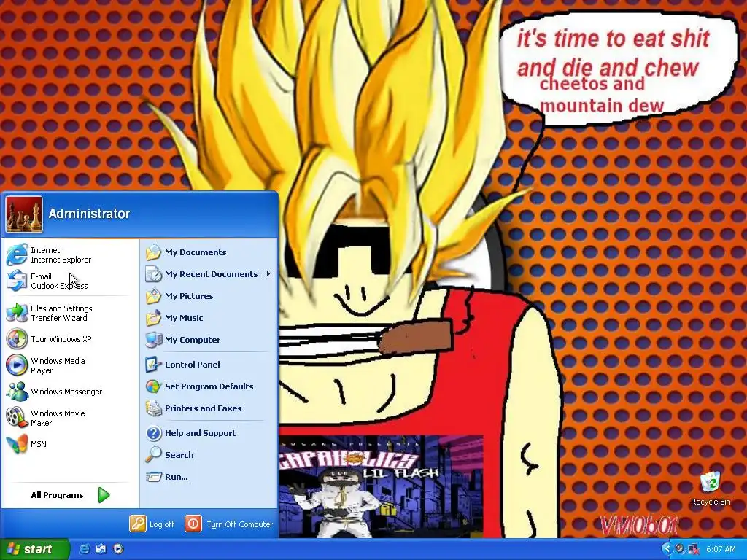Click the My Computer label text
The width and height of the screenshot is (747, 560).
point(193,340)
